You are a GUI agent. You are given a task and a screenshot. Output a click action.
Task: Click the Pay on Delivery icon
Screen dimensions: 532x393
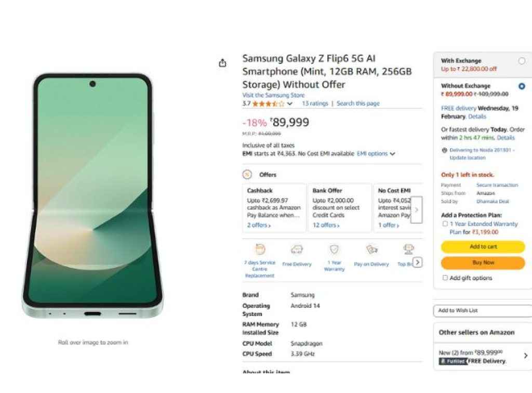click(x=371, y=250)
